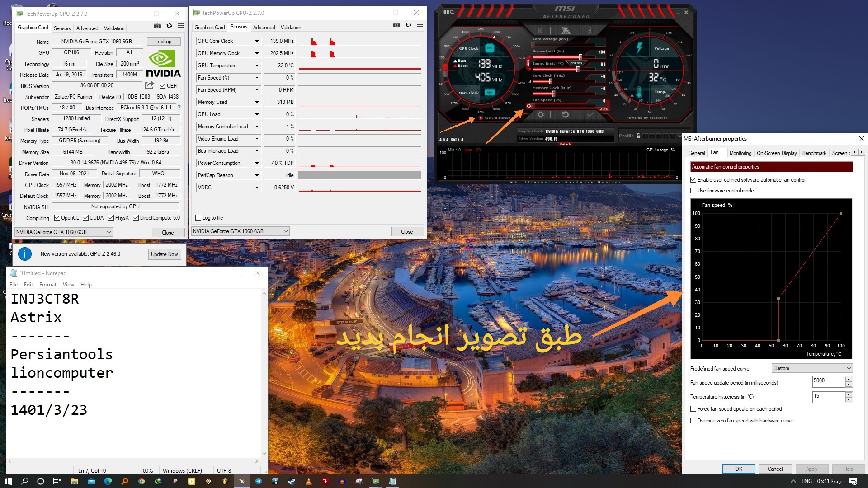Open the Monitoring tab in Afterburner properties
Viewport: 868px width, 488px height.
(x=740, y=153)
